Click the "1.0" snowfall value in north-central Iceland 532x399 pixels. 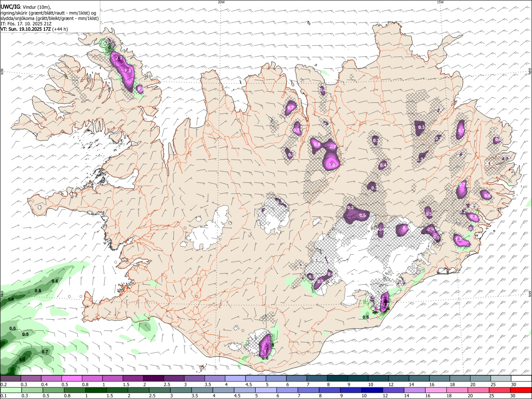point(332,165)
